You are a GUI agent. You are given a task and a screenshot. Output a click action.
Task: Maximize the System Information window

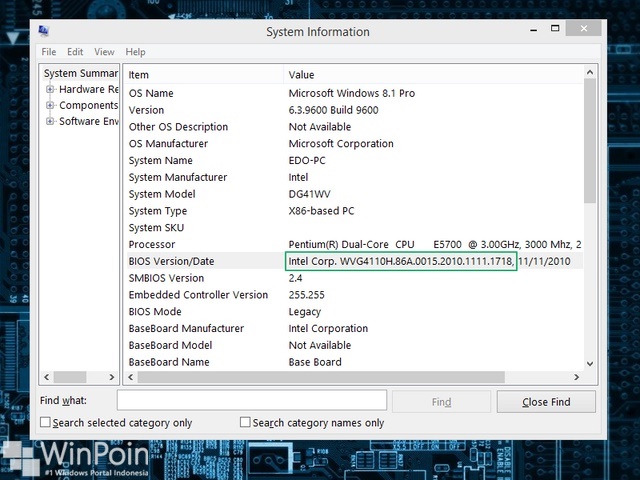pos(555,29)
